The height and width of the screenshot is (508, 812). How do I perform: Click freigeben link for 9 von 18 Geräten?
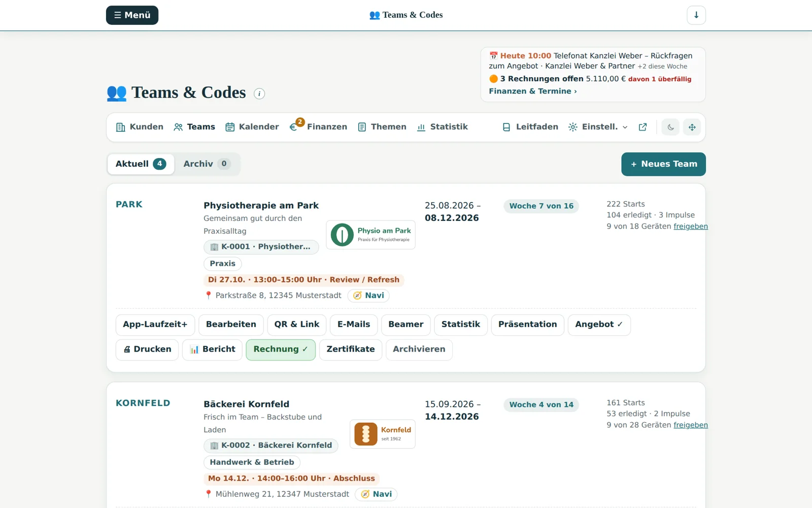click(x=691, y=227)
